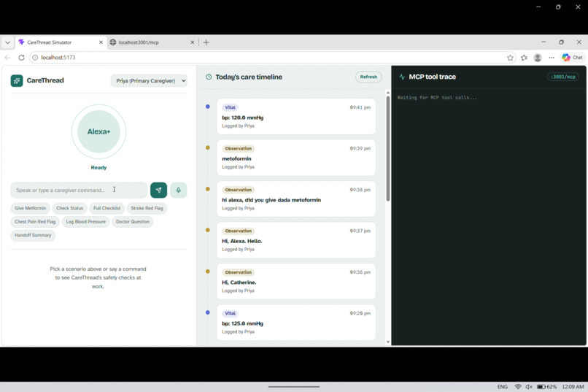The height and width of the screenshot is (392, 588).
Task: Click the pulse icon next to MCP tool trace
Action: (x=402, y=77)
